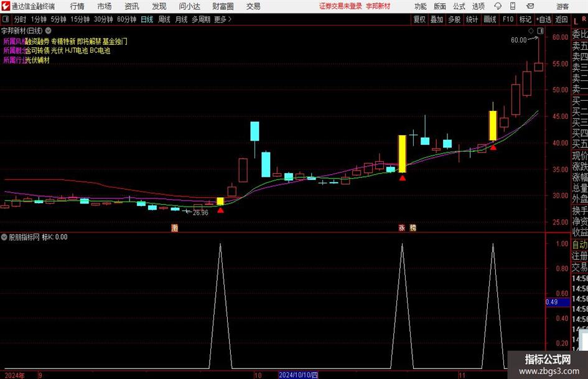Toggle the side panel icon next to diamond
Screen dimensions: 588x379
(540, 30)
